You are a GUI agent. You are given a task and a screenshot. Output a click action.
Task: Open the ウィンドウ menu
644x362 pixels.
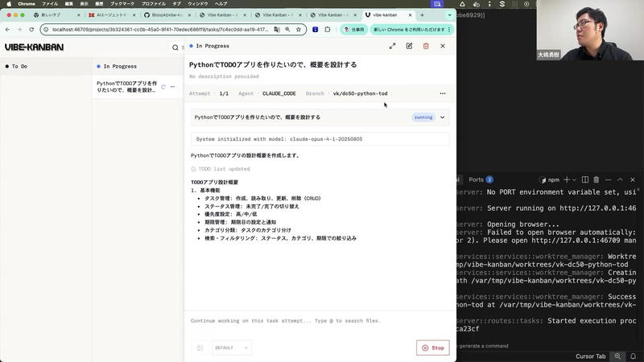click(x=197, y=4)
